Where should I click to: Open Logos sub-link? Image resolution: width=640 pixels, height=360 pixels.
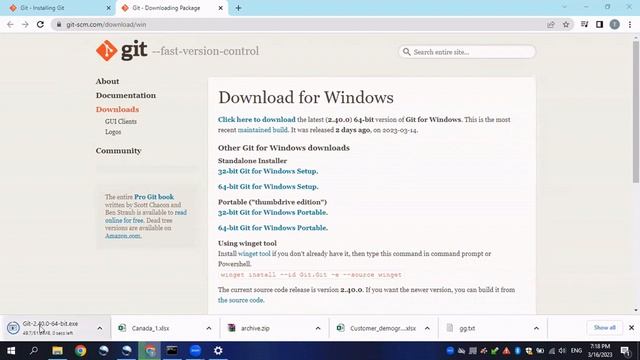click(113, 132)
